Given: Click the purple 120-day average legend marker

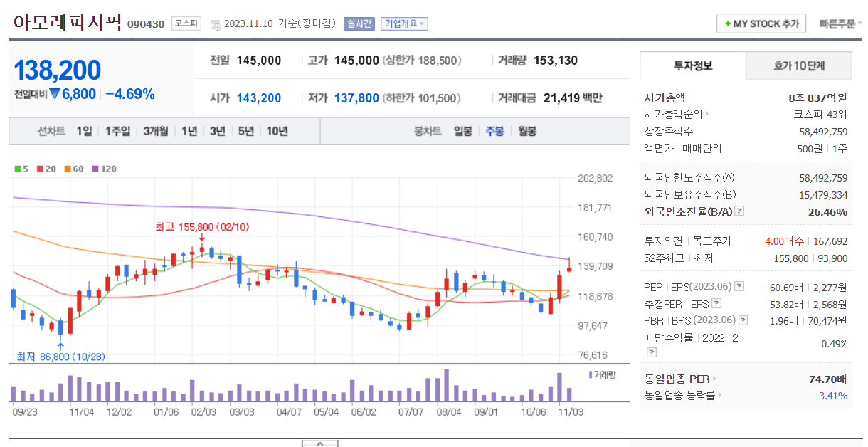Looking at the screenshot, I should point(95,169).
